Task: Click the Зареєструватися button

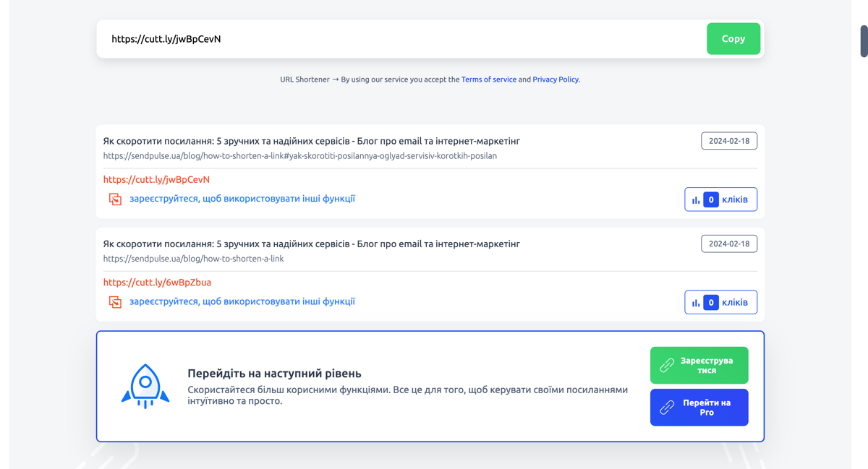Action: (699, 365)
